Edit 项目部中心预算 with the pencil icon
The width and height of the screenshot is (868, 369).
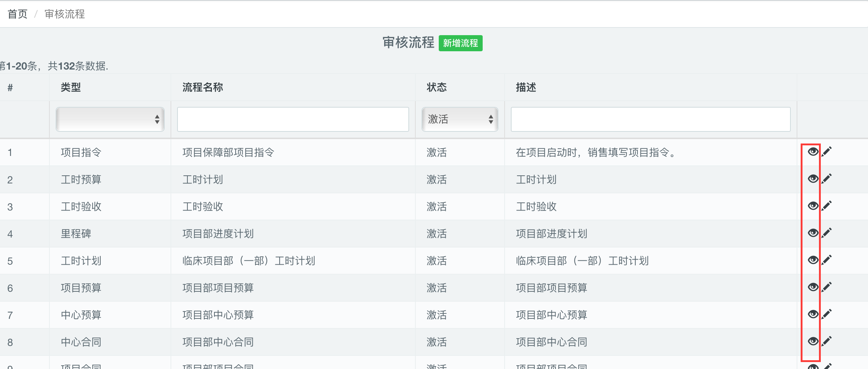click(x=827, y=314)
